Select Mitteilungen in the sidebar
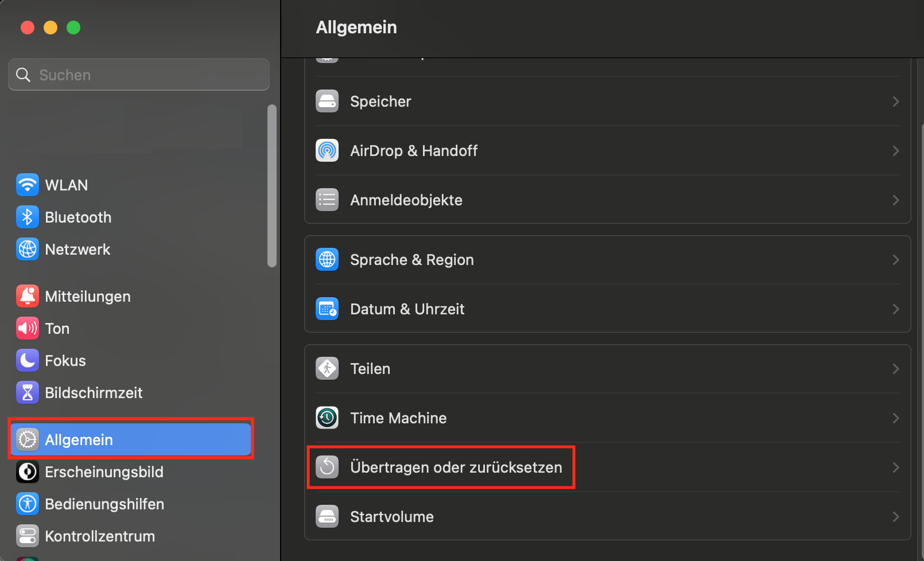Viewport: 924px width, 561px height. [87, 297]
